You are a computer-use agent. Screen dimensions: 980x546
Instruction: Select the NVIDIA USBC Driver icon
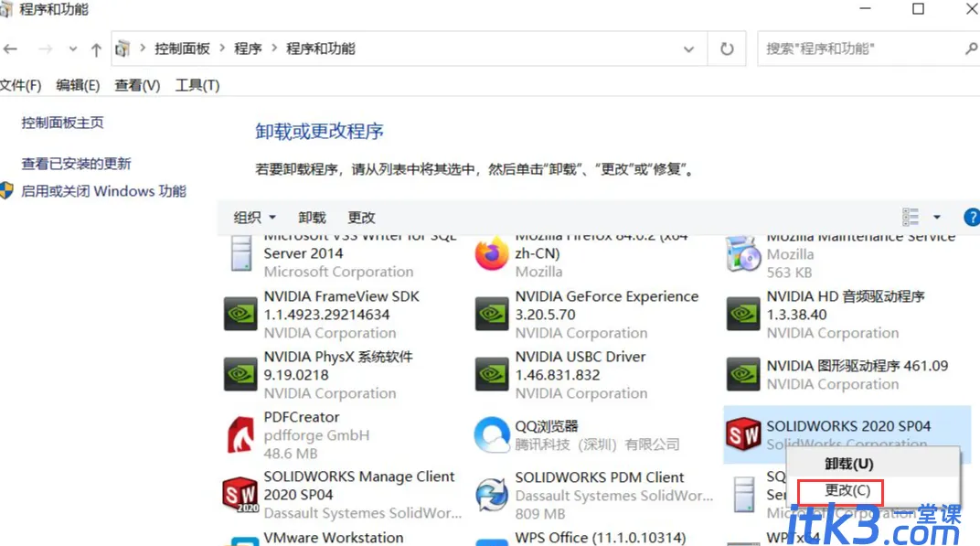[x=492, y=374]
